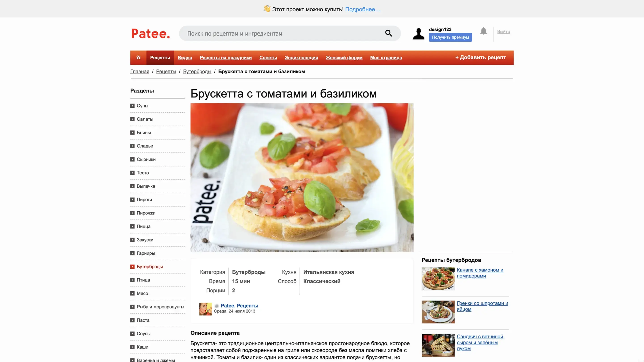Select Женский форум in navigation bar
This screenshot has height=362, width=644.
pyautogui.click(x=344, y=57)
